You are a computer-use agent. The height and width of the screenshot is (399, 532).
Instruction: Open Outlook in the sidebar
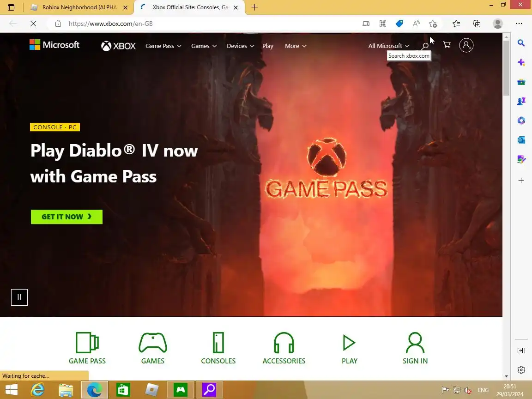521,140
